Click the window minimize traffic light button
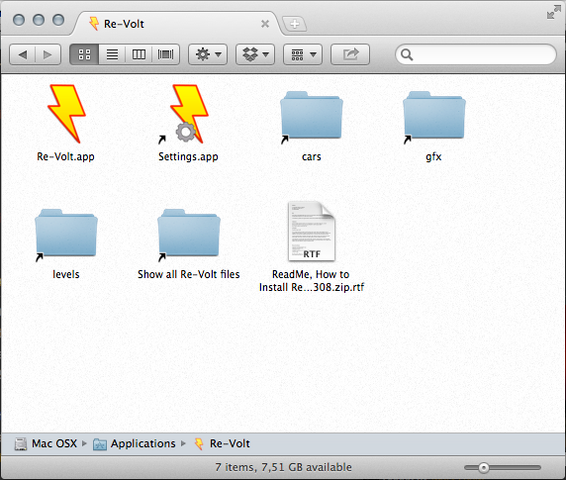 39,20
